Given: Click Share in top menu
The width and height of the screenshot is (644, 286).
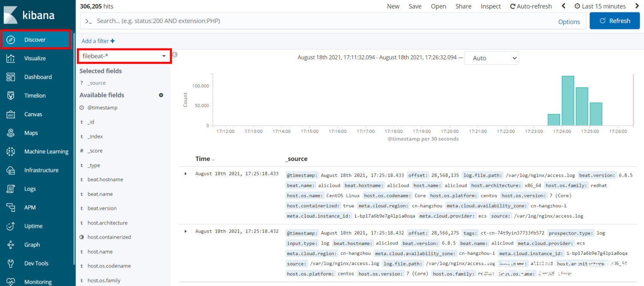Looking at the screenshot, I should click(x=463, y=6).
